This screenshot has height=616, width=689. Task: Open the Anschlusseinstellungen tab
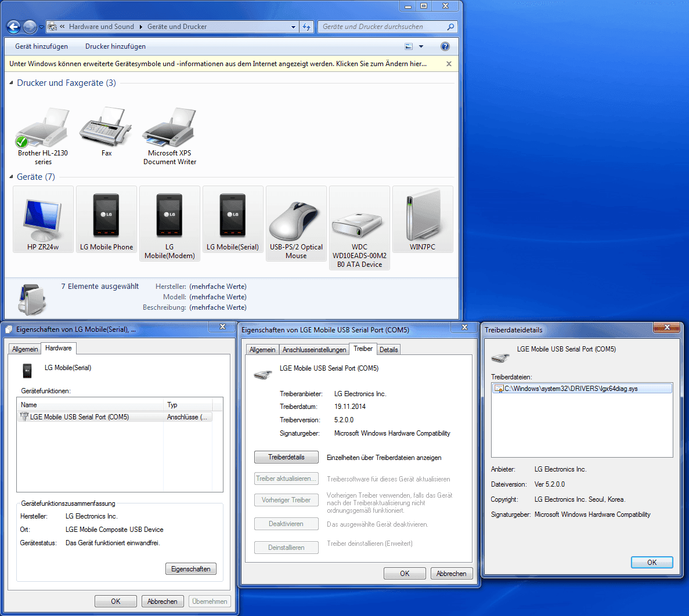click(314, 350)
